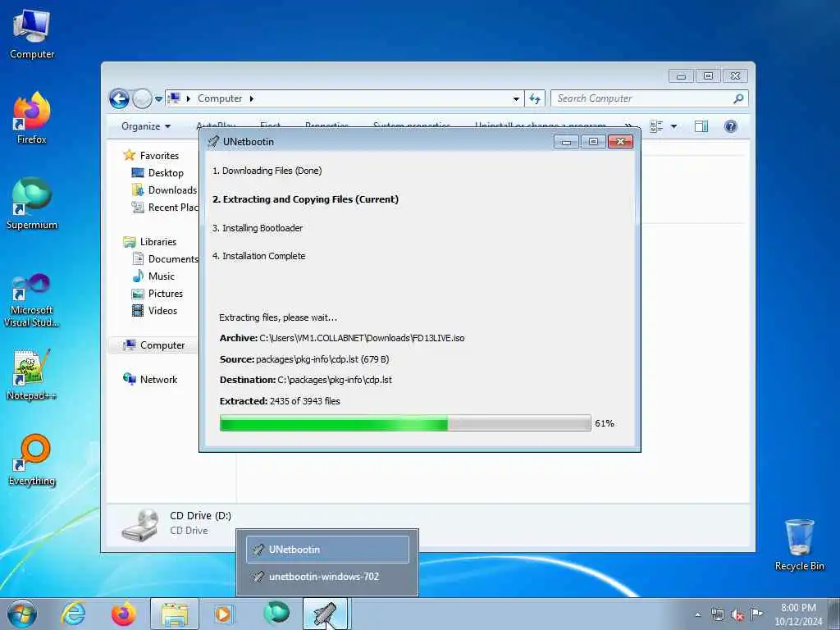Click the UNetbootin extraction progress bar

[405, 422]
